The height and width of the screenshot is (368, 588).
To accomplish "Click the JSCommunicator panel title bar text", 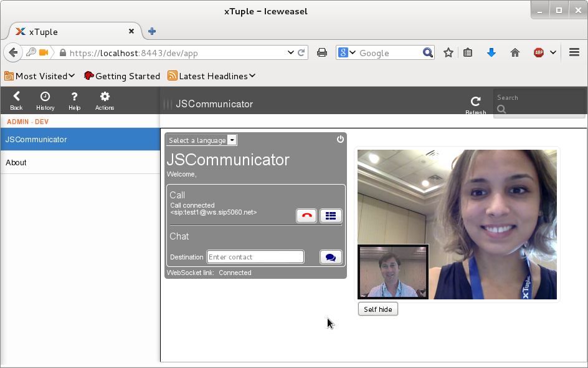I will coord(214,104).
